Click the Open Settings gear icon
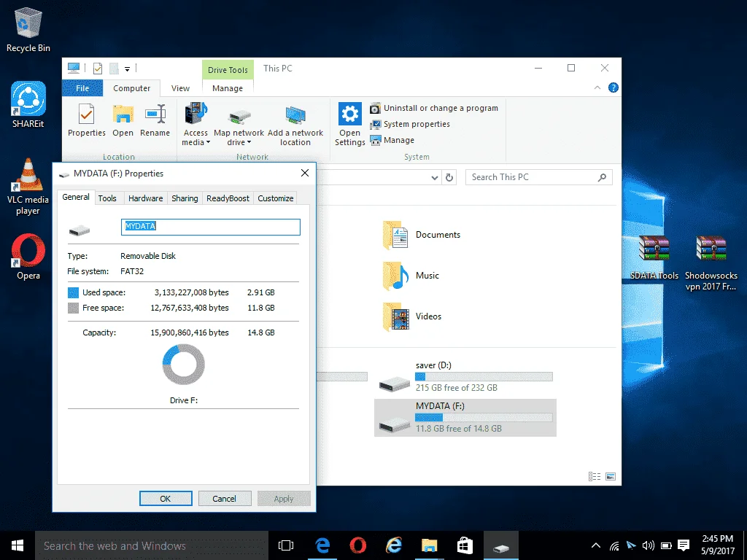 [349, 114]
